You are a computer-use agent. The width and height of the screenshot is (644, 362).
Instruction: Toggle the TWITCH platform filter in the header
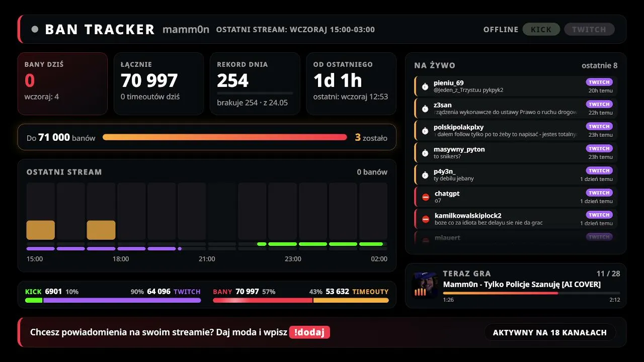(589, 29)
